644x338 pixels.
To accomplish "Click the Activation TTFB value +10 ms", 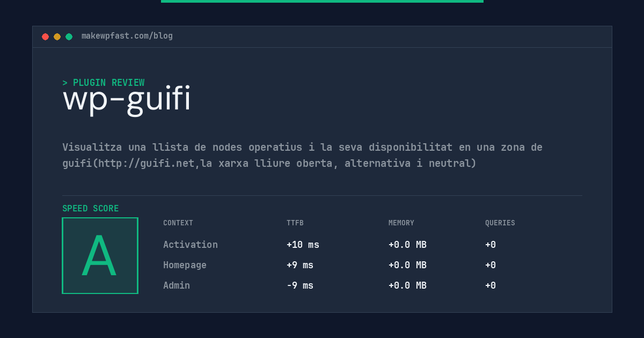I will click(x=303, y=245).
